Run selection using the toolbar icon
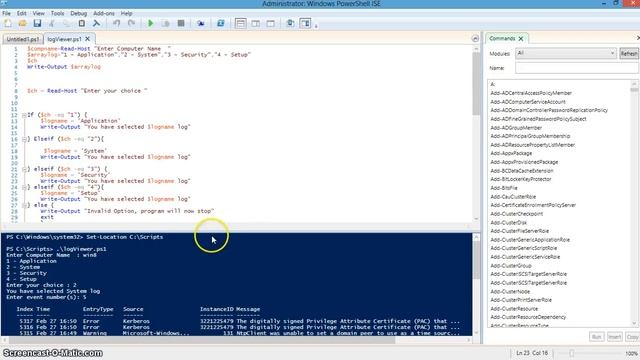640x360 pixels. tap(165, 23)
